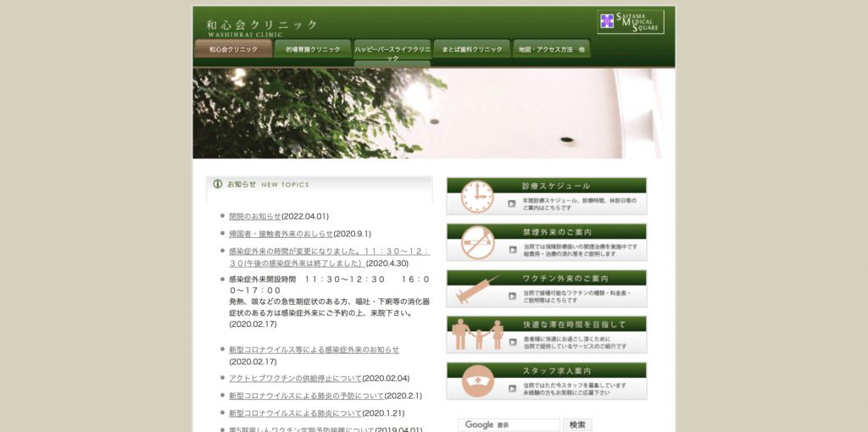Screen dimensions: 868x432
Task: Click the Google custom search input field
Action: tap(509, 424)
